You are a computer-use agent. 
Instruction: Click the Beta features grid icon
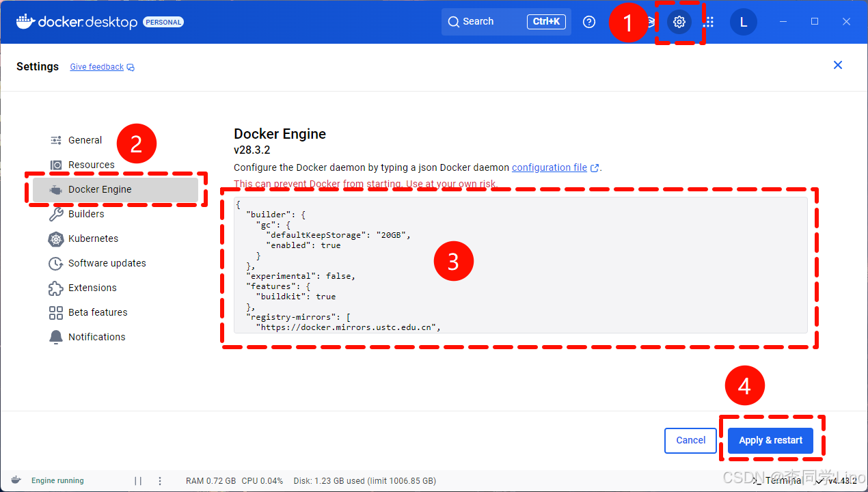pos(56,312)
